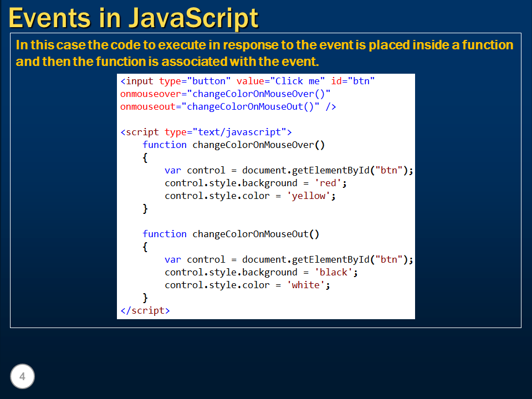Click the first "var control = document.getElementById" line

[x=289, y=170]
